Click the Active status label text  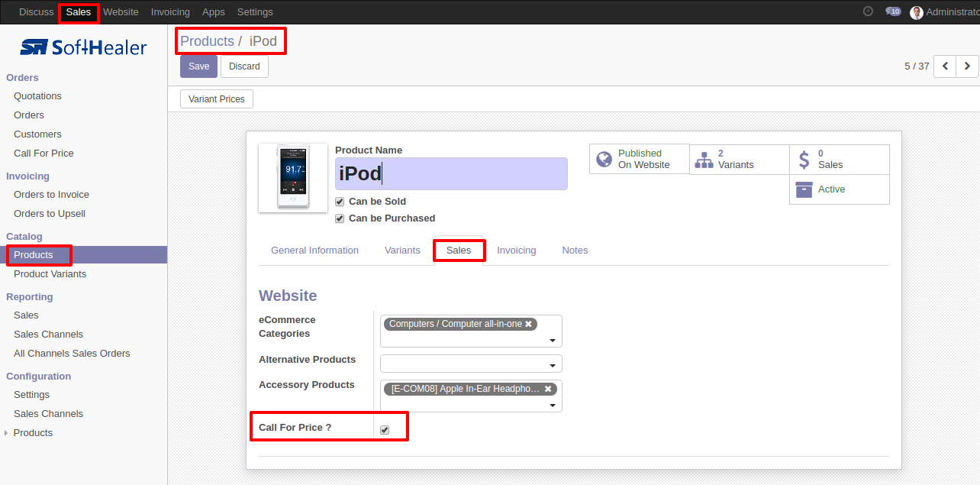(x=831, y=189)
